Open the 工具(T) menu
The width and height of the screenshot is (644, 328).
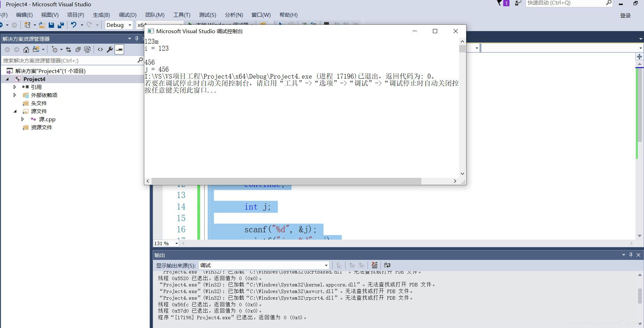point(182,15)
